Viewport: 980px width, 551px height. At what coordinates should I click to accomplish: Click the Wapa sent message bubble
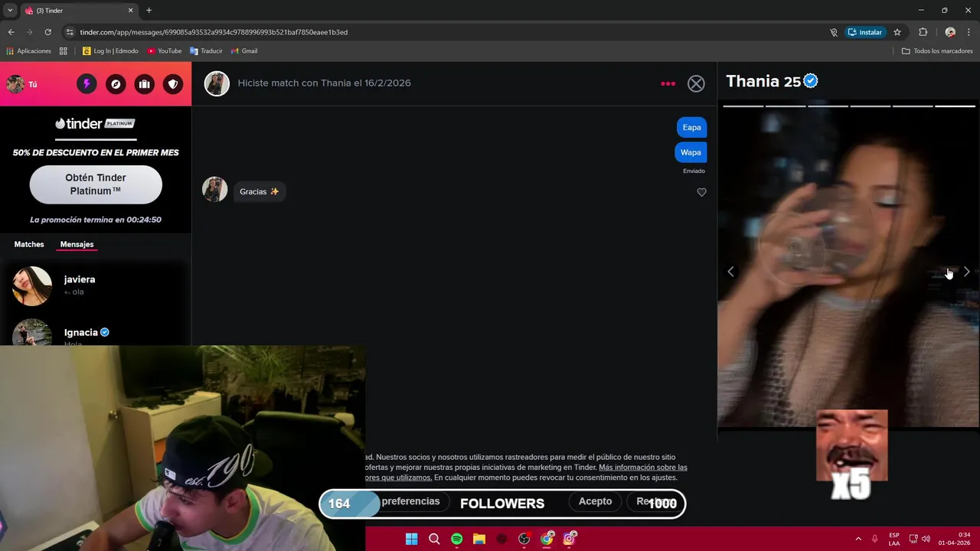point(691,152)
